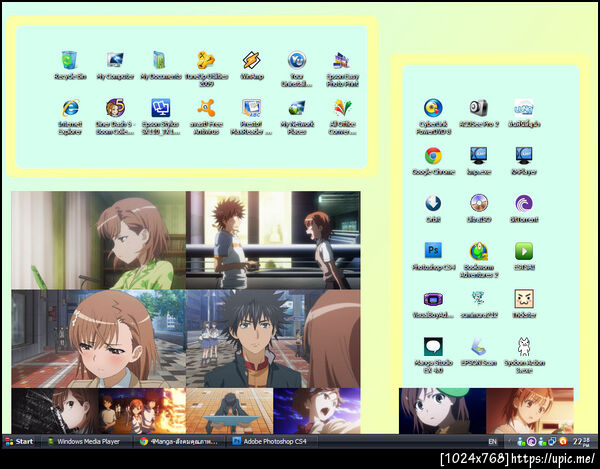The height and width of the screenshot is (469, 600).
Task: Open the BitTorrent desktop shortcut
Action: tap(524, 203)
